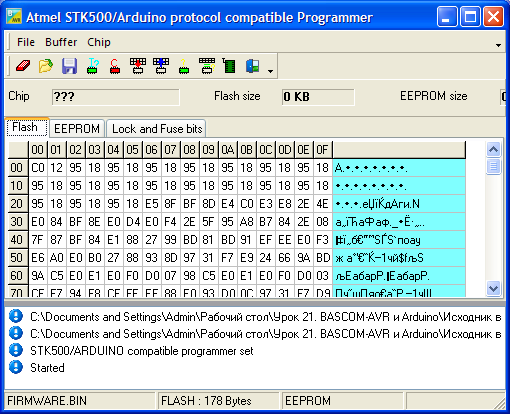Select hex cell E5 in row 20
The height and width of the screenshot is (414, 510).
click(152, 204)
